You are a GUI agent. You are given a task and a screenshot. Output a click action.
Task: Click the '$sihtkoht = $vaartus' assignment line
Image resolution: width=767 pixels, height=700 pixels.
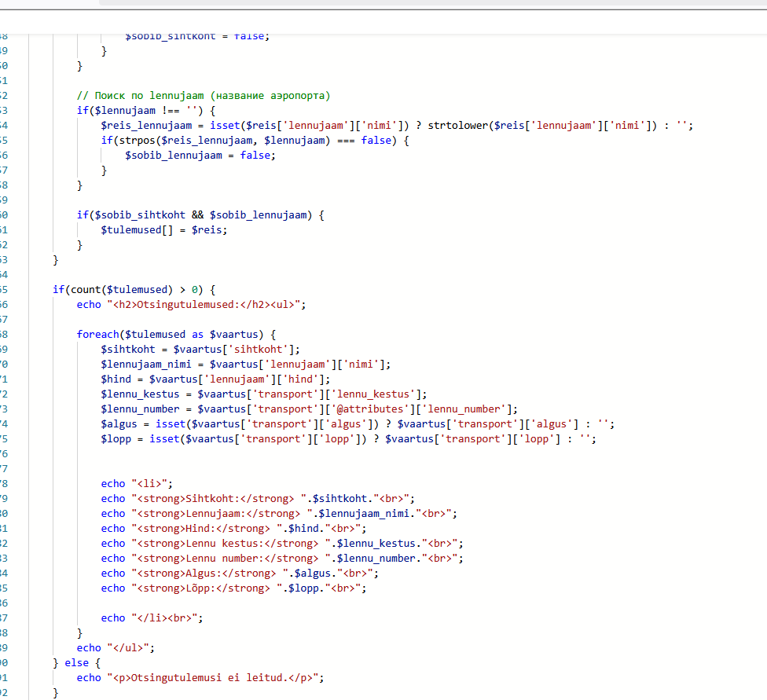coord(200,349)
